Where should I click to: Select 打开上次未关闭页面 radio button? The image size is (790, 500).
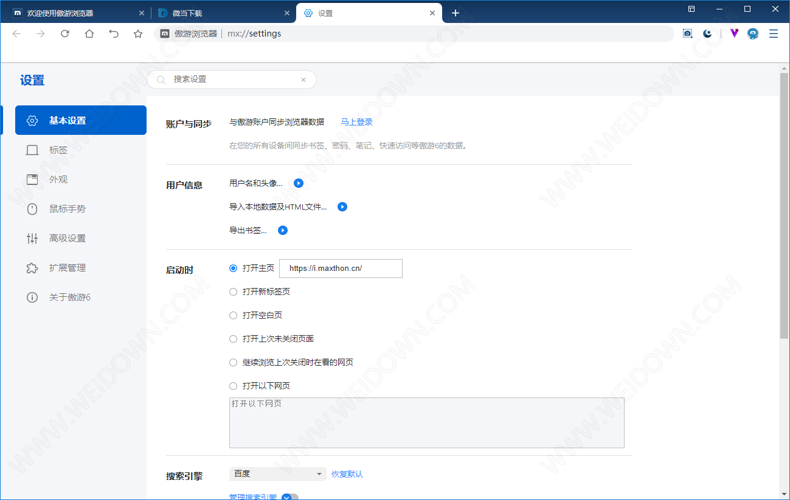(x=233, y=339)
